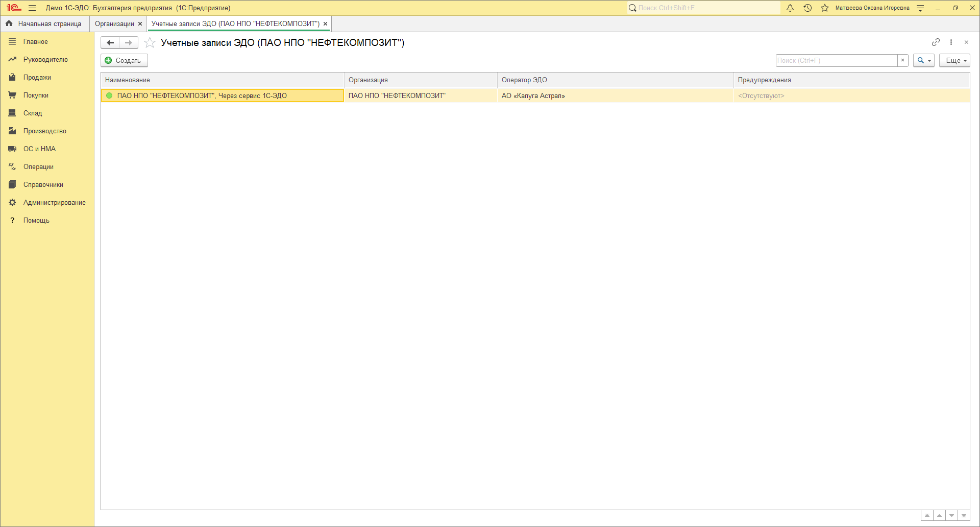Navigate forward with the right arrow
Screen dimensions: 980x527
(x=129, y=43)
